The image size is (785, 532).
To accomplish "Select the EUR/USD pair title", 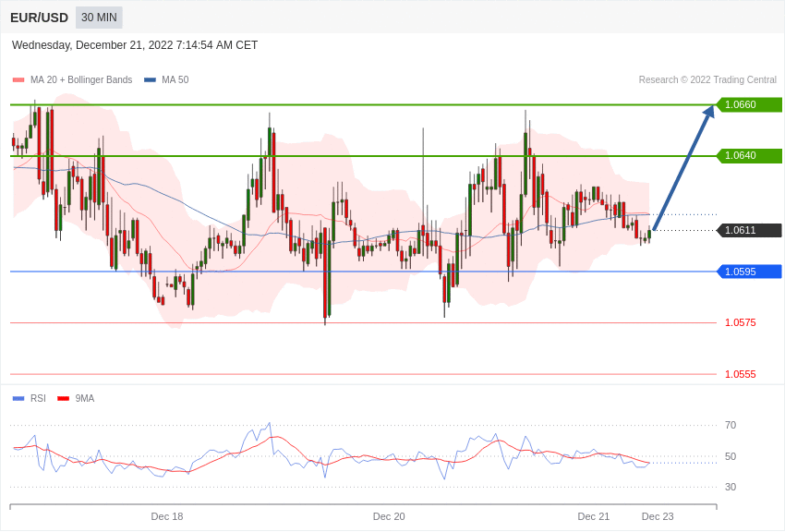I will pyautogui.click(x=39, y=18).
